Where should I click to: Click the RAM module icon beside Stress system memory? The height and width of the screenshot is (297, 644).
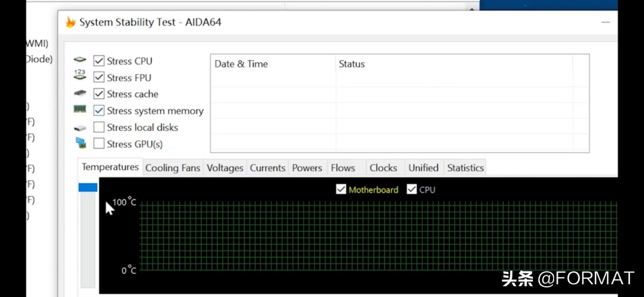tap(80, 109)
